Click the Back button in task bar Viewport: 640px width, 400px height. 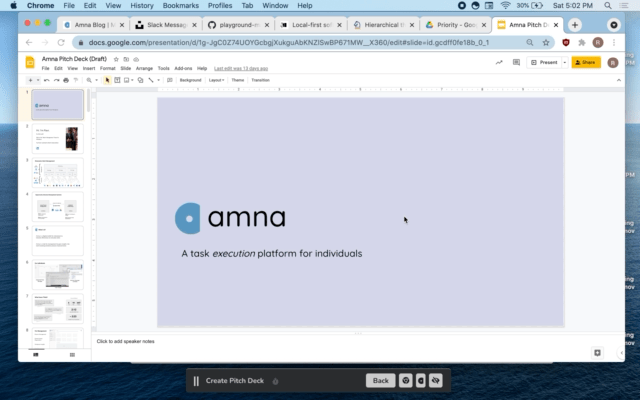point(380,380)
